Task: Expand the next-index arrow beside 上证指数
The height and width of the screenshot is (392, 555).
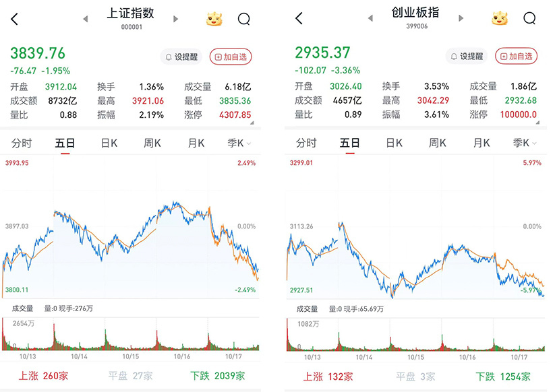Action: pos(176,19)
